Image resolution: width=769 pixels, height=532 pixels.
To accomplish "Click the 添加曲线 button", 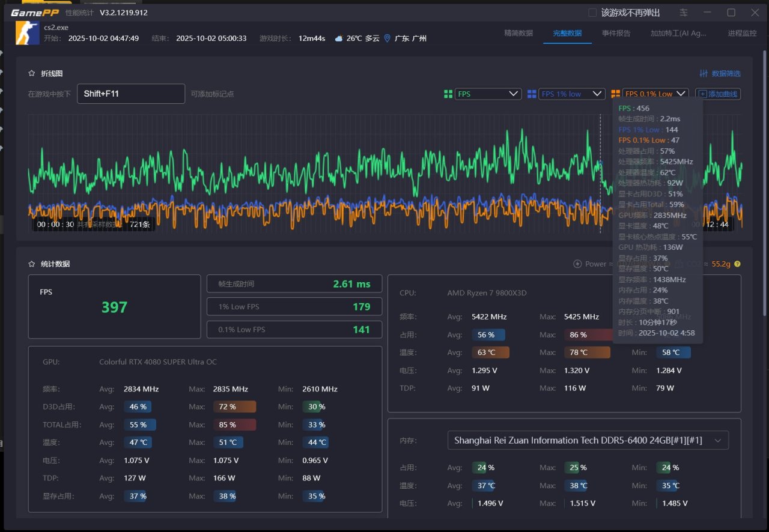I will 718,94.
